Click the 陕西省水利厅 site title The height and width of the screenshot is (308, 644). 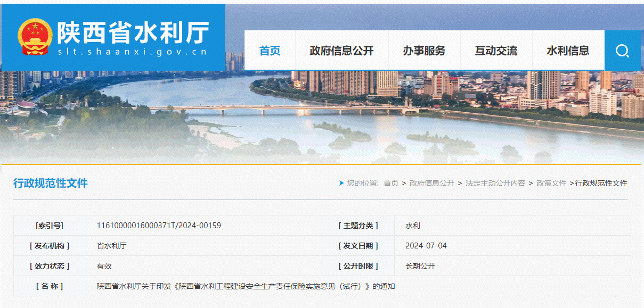click(133, 32)
